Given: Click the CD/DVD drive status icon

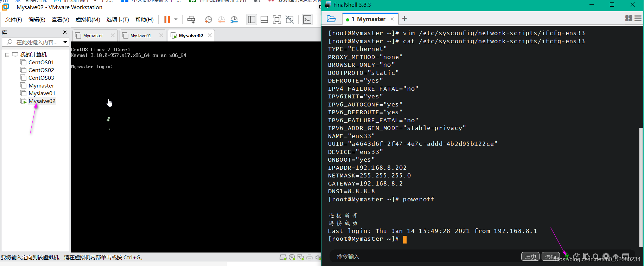Looking at the screenshot, I should [x=292, y=258].
